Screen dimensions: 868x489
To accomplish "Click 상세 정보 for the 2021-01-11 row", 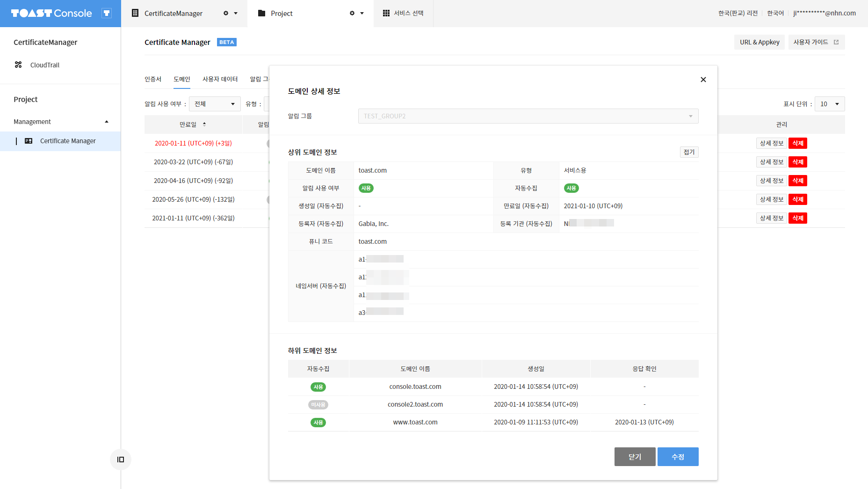I will point(772,218).
